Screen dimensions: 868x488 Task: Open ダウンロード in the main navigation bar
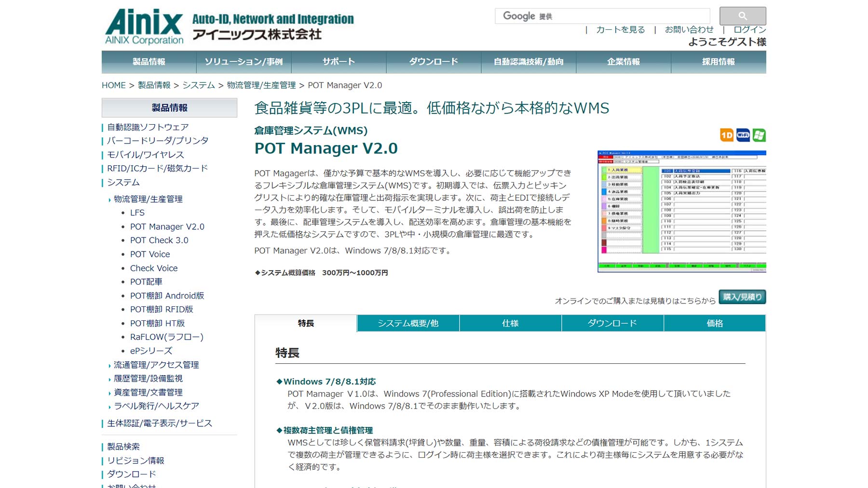[x=434, y=62]
